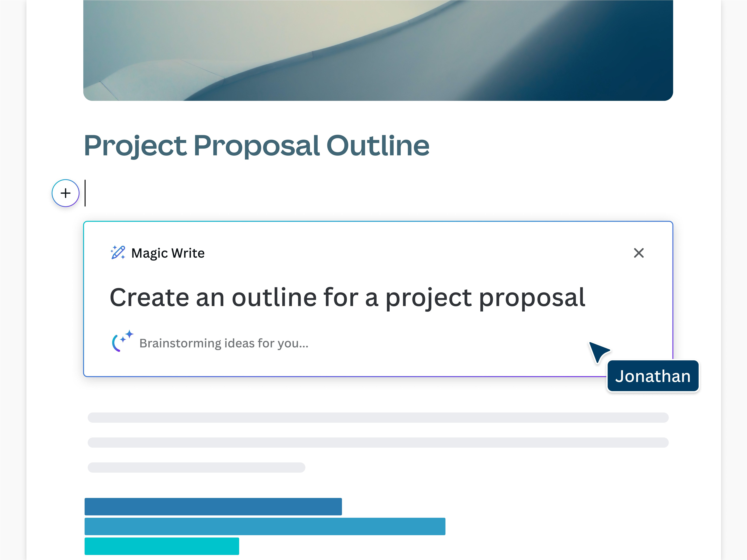Click the wand icon in the Magic Write header
Viewport: 747px width, 560px height.
tap(118, 253)
